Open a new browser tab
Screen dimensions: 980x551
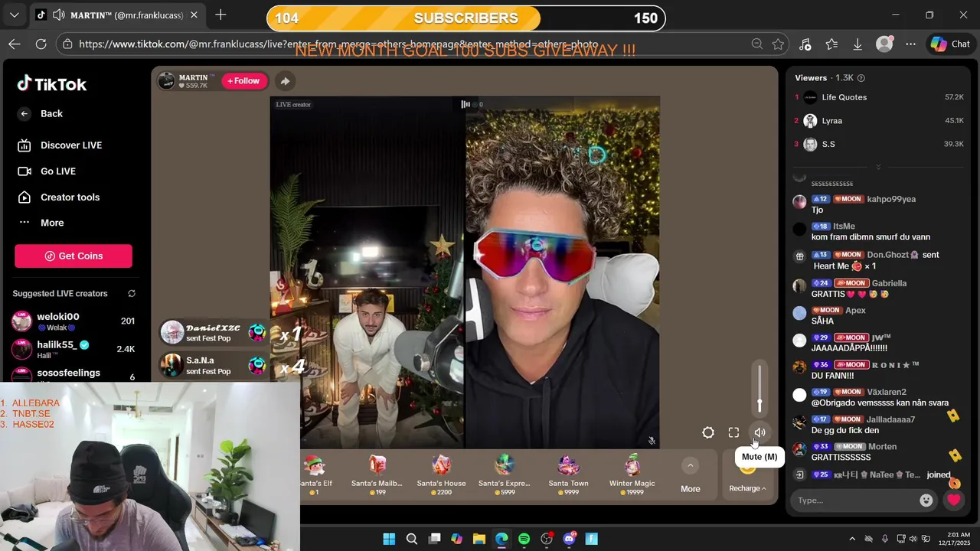pyautogui.click(x=220, y=15)
